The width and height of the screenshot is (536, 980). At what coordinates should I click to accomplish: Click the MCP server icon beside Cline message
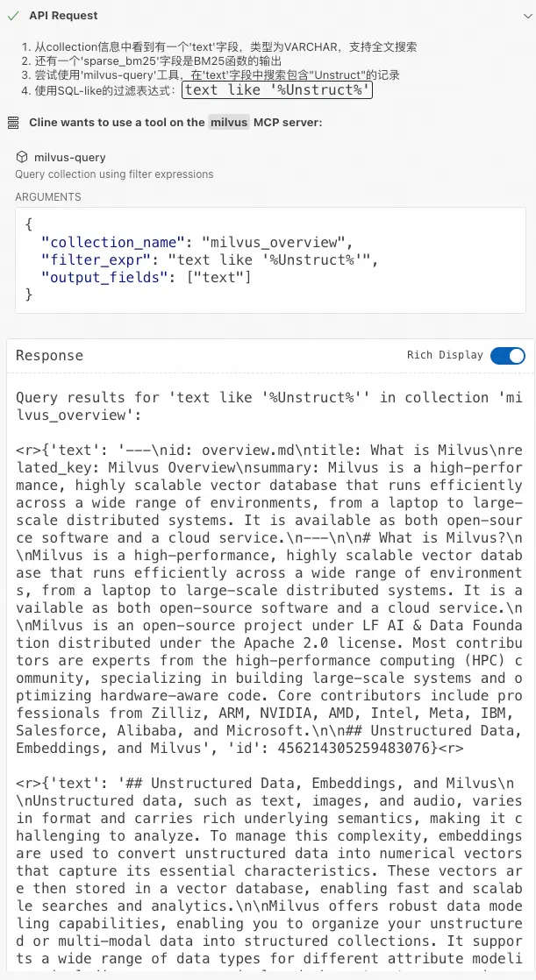(x=13, y=123)
